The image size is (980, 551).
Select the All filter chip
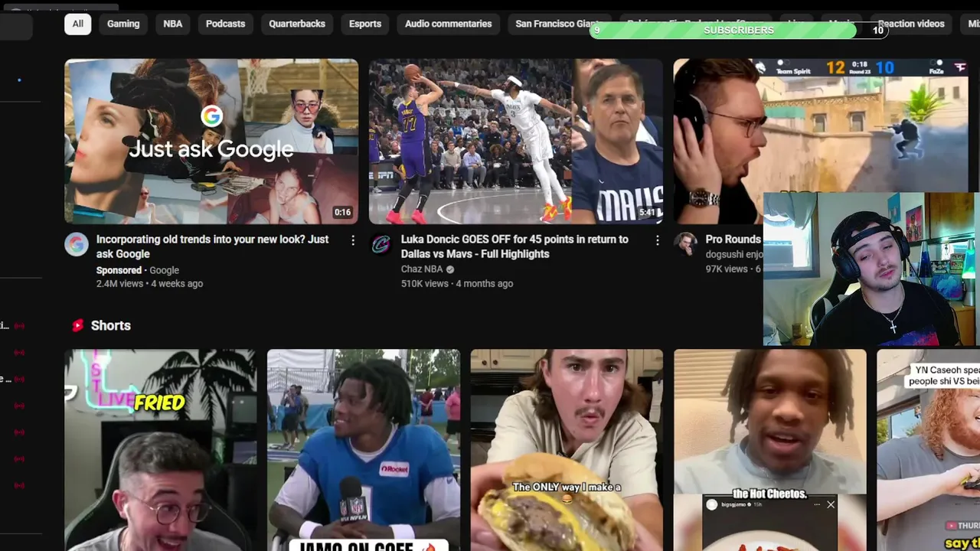coord(78,24)
